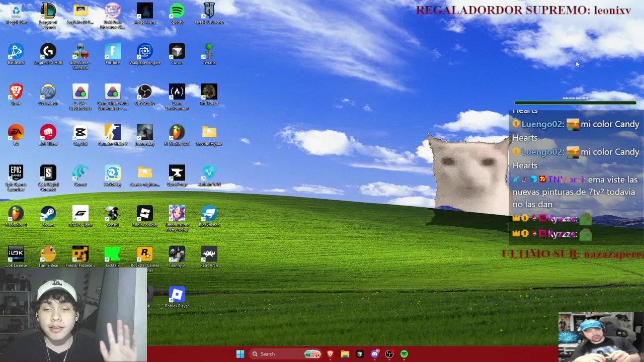This screenshot has height=362, width=644.
Task: Launch the HoYoPlay desktop shortcut
Action: [x=113, y=176]
